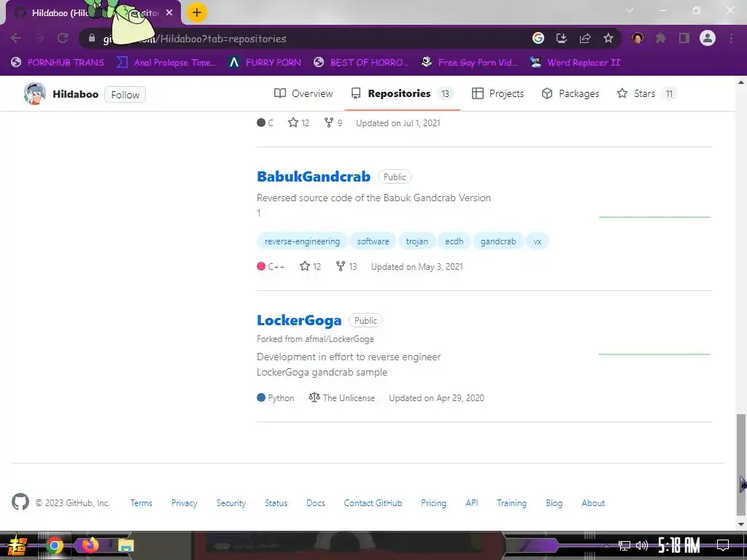Go to the Stars tab
Viewport: 747px width, 560px height.
(646, 93)
